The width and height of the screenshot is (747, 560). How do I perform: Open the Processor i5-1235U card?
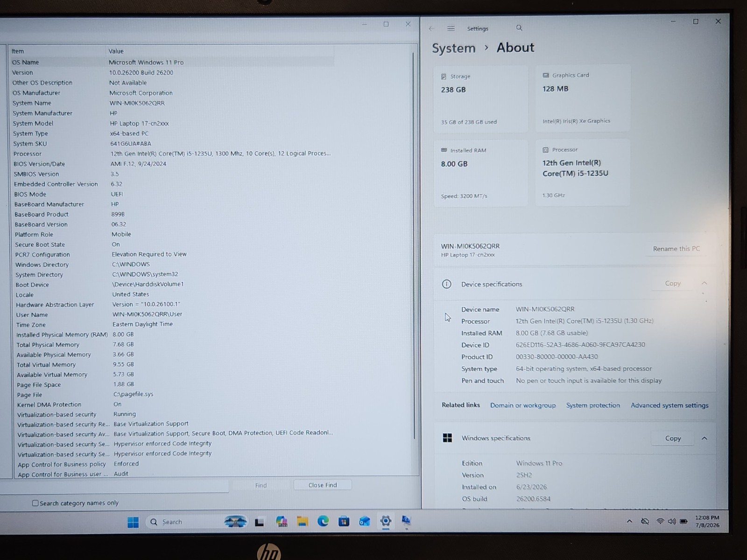coord(583,172)
